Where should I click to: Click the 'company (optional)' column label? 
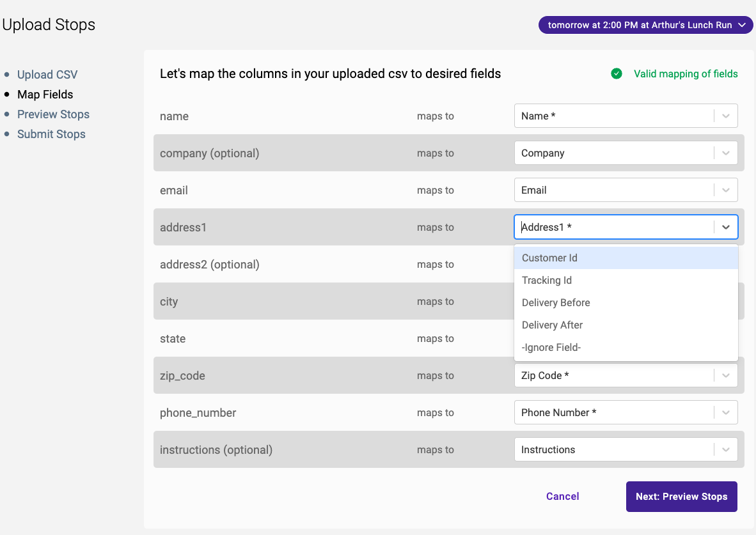click(x=210, y=153)
